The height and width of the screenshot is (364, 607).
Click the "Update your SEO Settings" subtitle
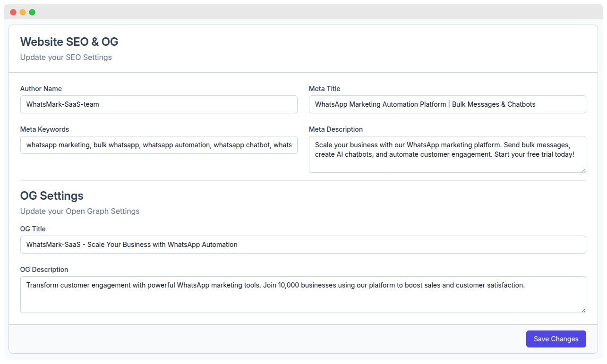66,57
